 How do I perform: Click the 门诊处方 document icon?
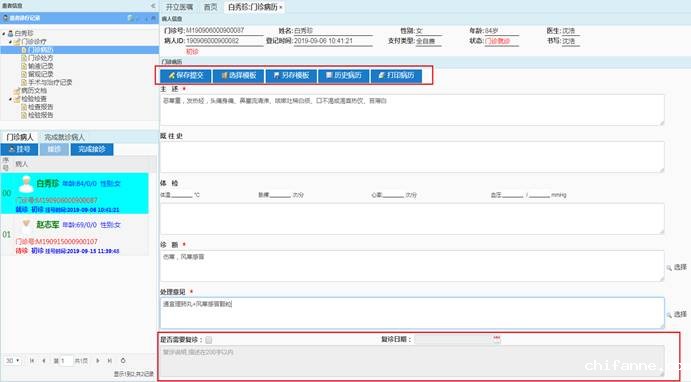click(x=24, y=58)
